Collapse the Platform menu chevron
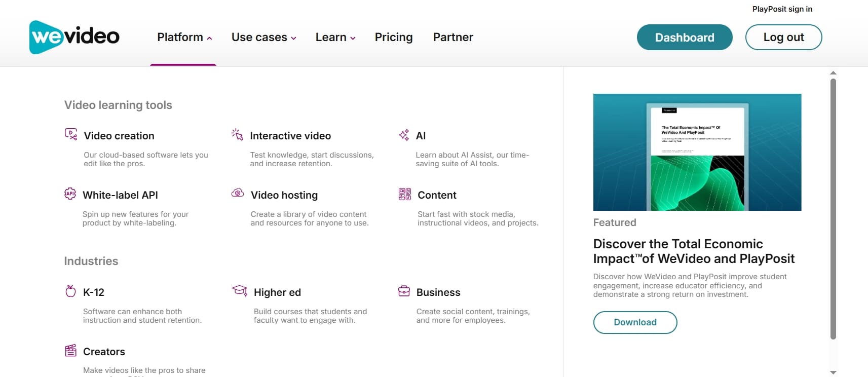 pos(209,38)
